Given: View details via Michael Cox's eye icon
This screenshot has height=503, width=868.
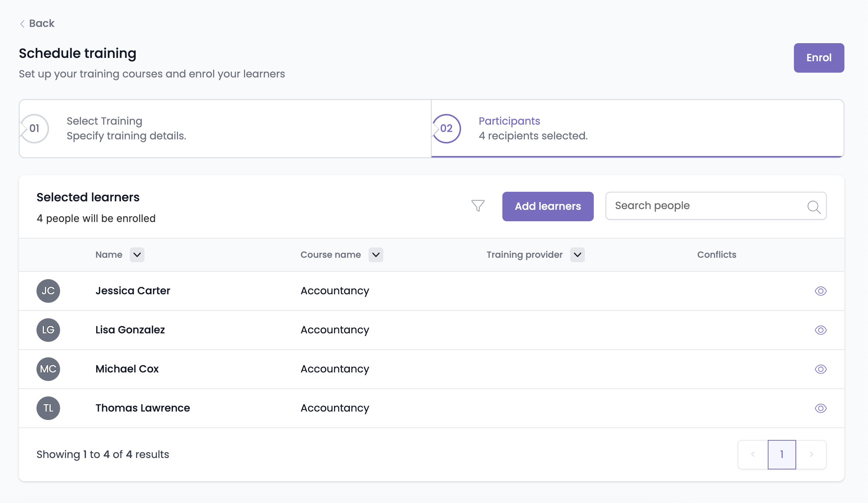Looking at the screenshot, I should (x=820, y=369).
